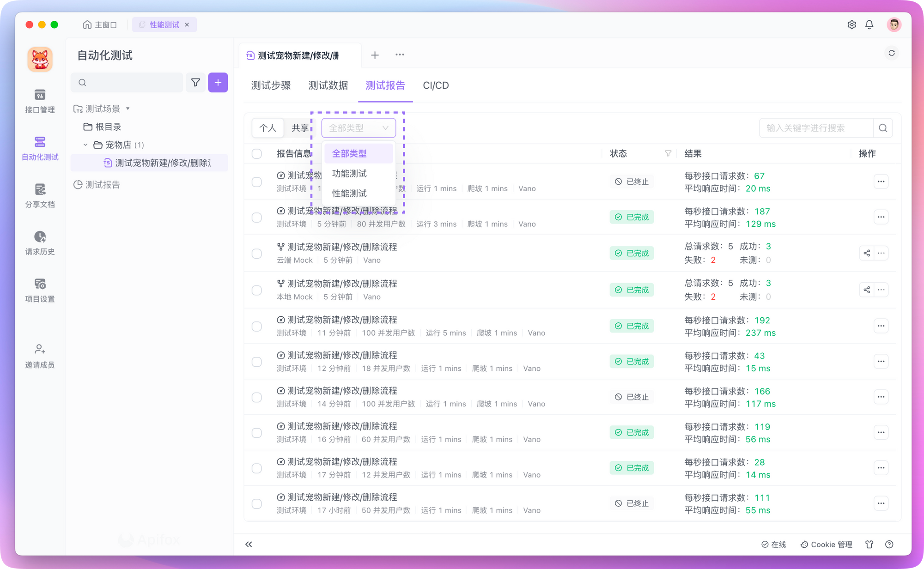The height and width of the screenshot is (569, 924).
Task: Open notifications bell
Action: click(x=869, y=24)
